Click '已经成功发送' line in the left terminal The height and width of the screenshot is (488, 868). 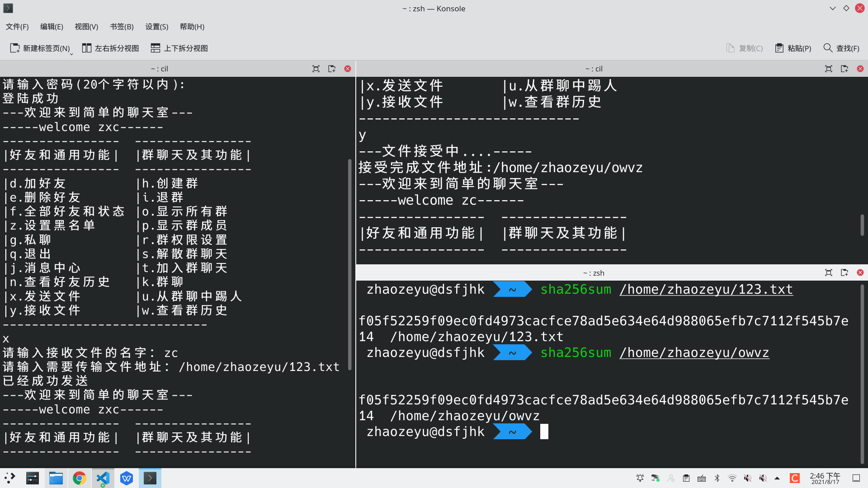click(46, 381)
